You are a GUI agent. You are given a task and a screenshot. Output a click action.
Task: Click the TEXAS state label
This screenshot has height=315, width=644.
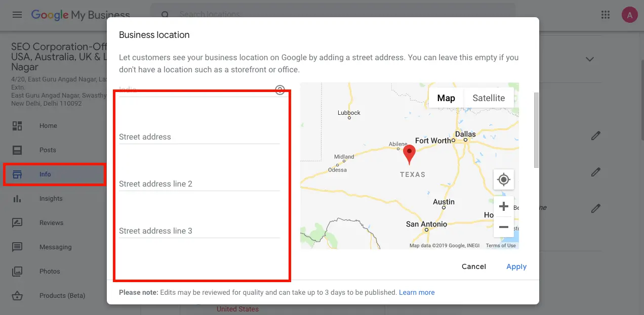pyautogui.click(x=413, y=174)
